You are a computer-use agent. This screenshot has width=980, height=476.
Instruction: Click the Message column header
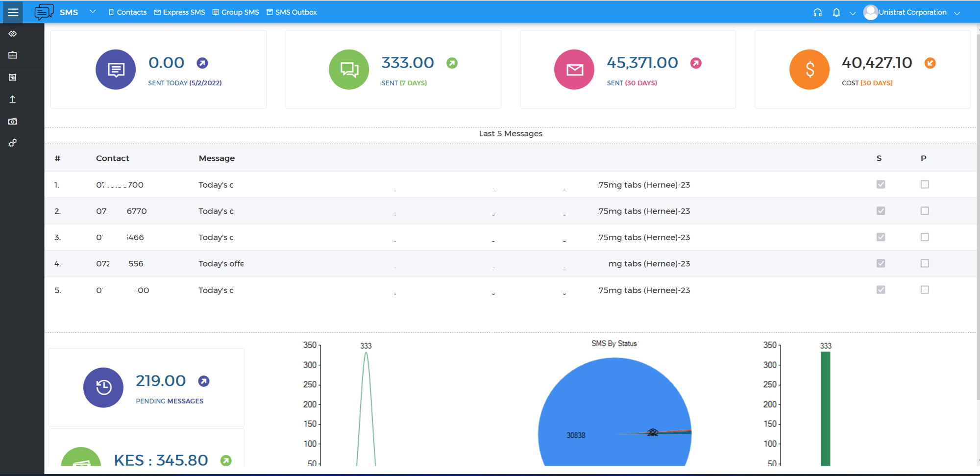tap(217, 158)
